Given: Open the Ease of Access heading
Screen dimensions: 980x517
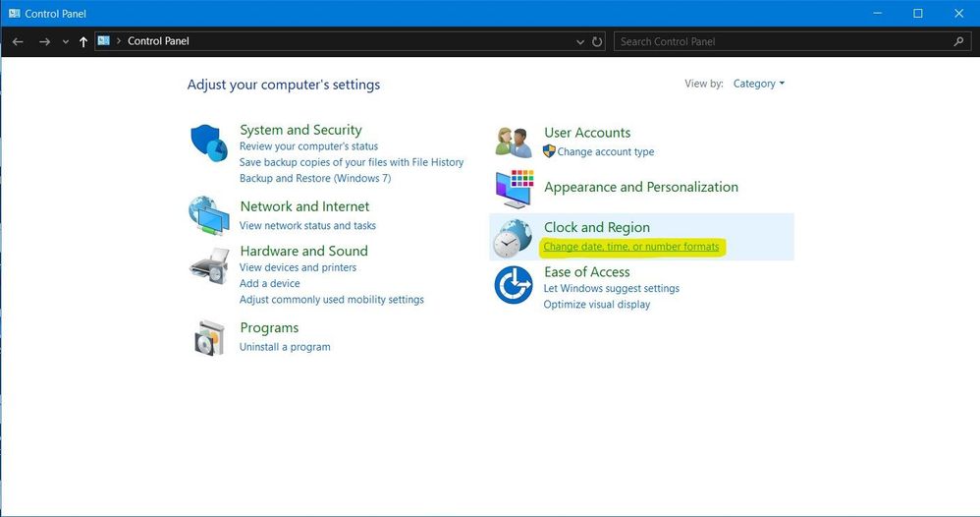Looking at the screenshot, I should [587, 272].
